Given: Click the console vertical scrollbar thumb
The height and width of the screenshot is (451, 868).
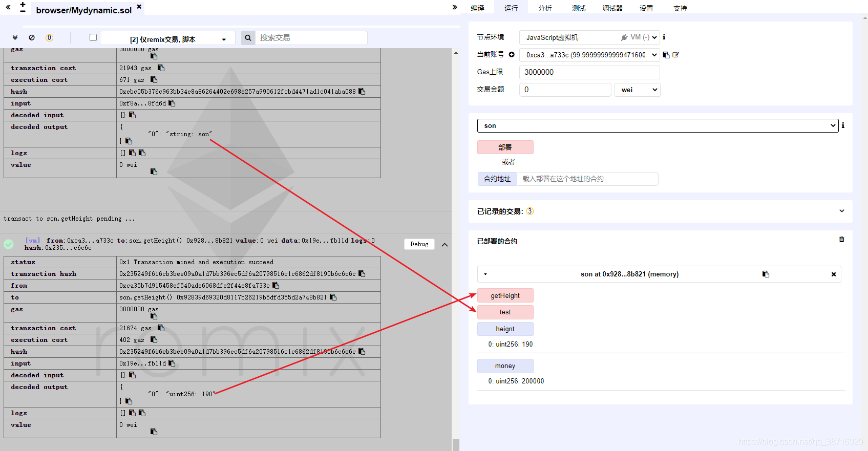Looking at the screenshot, I should (x=456, y=444).
